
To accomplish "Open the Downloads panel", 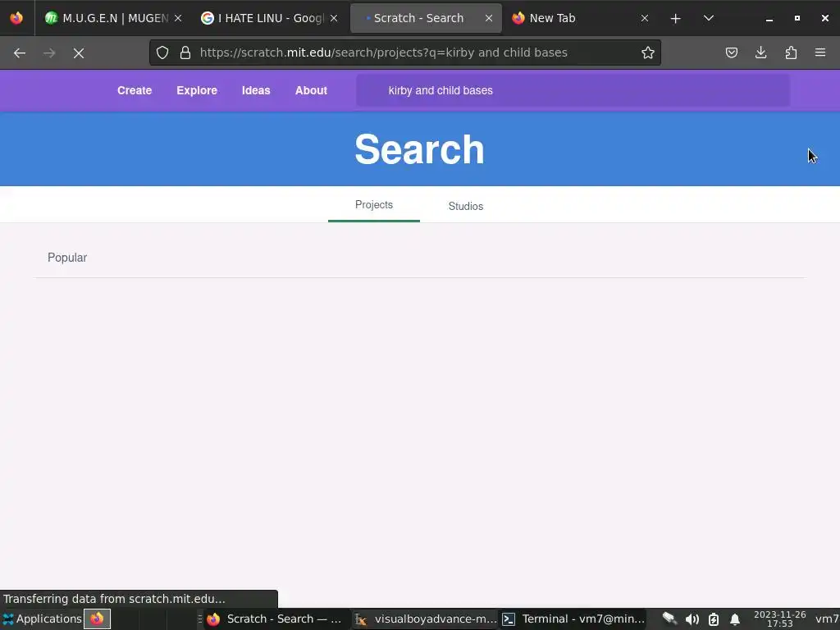I will (760, 52).
